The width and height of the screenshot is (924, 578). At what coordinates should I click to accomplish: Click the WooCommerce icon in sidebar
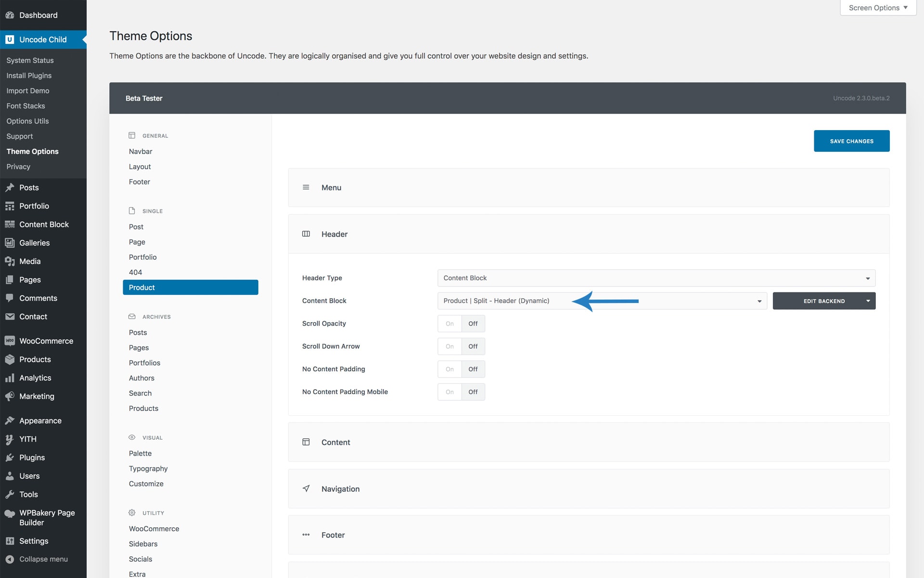point(10,341)
